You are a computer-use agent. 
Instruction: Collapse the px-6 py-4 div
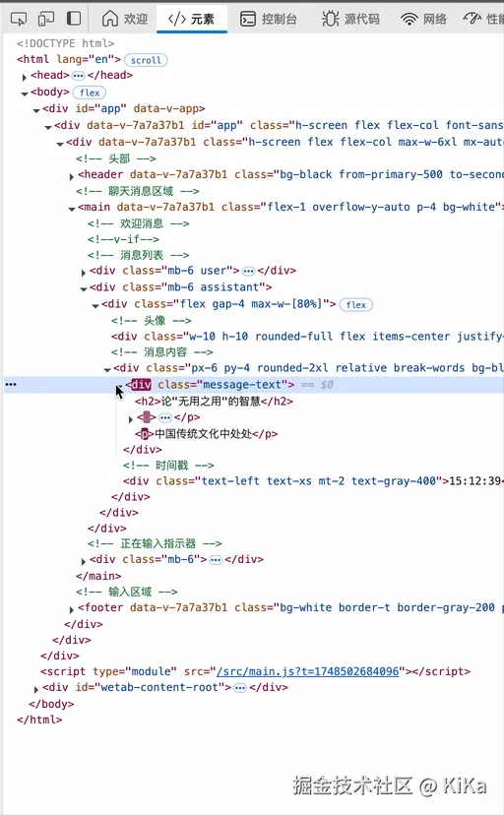107,369
